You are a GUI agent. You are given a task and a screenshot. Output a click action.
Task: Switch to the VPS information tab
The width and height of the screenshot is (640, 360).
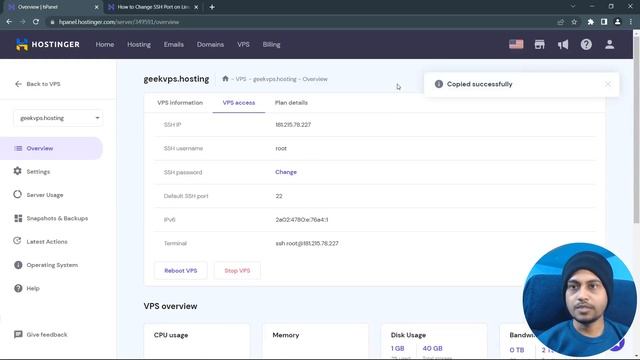point(180,103)
